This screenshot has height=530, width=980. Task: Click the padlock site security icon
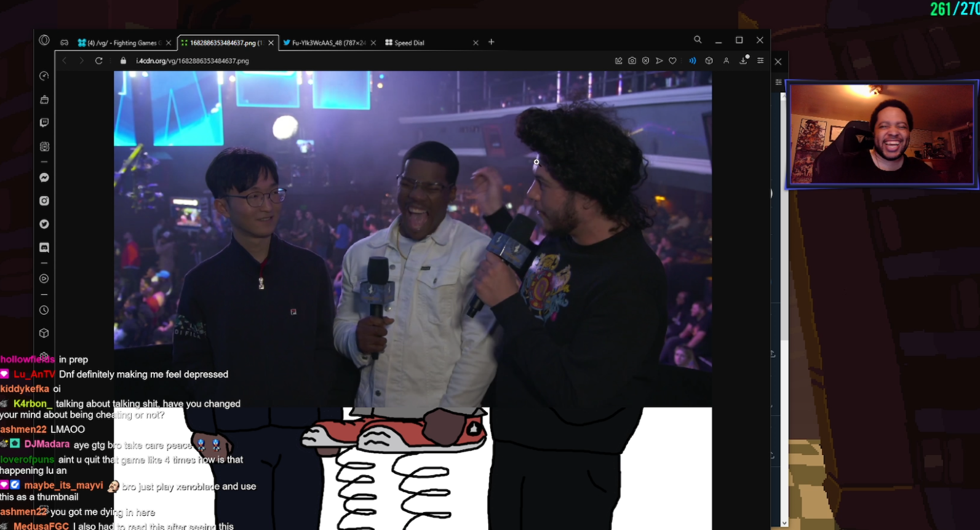point(123,61)
